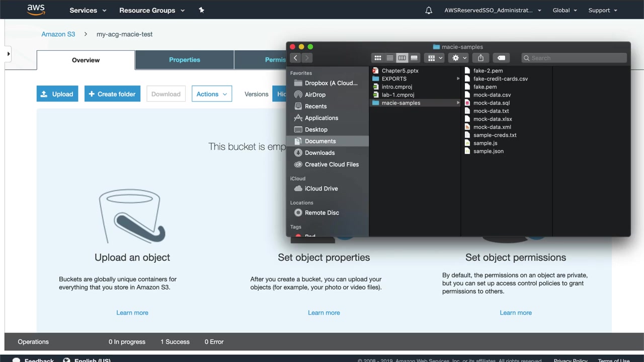This screenshot has height=362, width=644.
Task: Go forward in the Finder window
Action: (307, 58)
